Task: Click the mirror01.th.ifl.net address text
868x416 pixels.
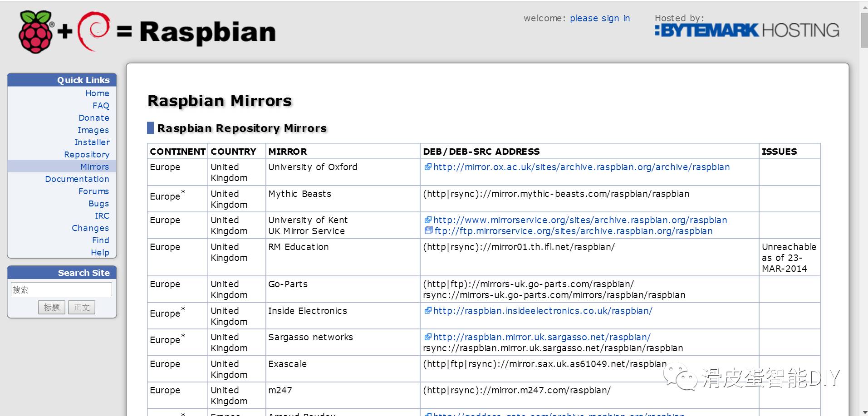Action: coord(519,247)
